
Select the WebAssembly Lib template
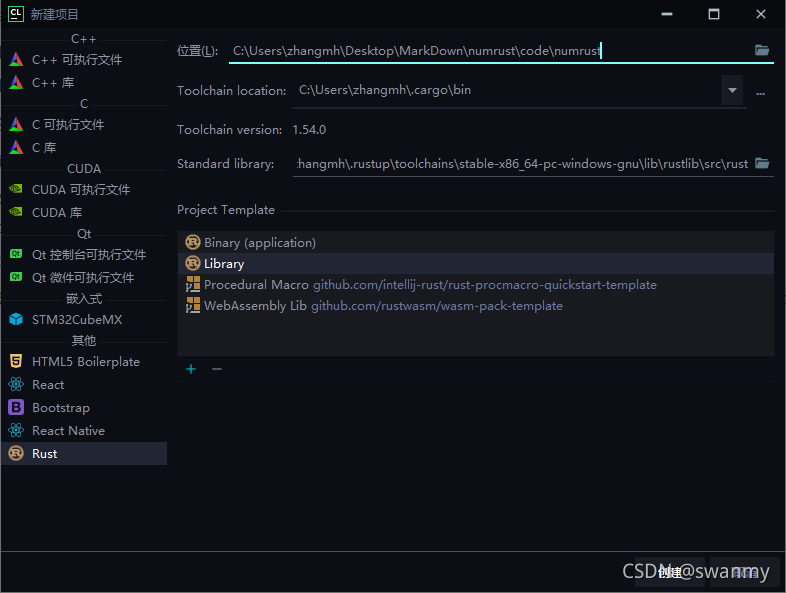476,306
